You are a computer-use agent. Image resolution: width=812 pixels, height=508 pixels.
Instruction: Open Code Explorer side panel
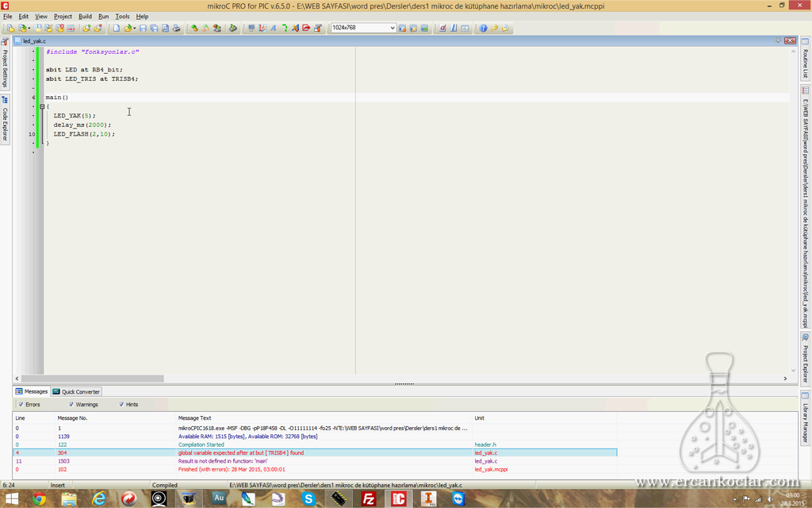[x=6, y=119]
